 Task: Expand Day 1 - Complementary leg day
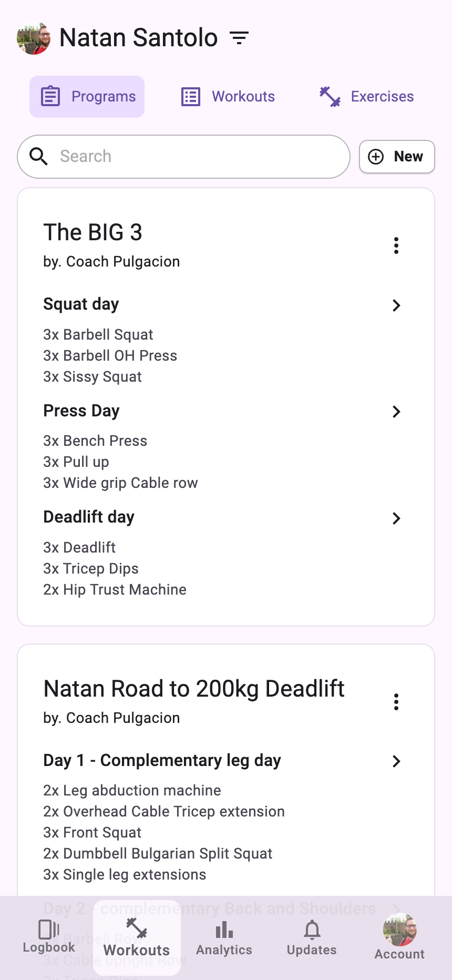click(396, 761)
